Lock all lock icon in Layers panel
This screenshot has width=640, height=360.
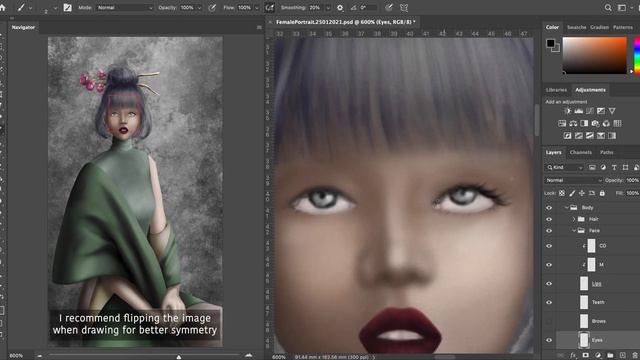(602, 193)
